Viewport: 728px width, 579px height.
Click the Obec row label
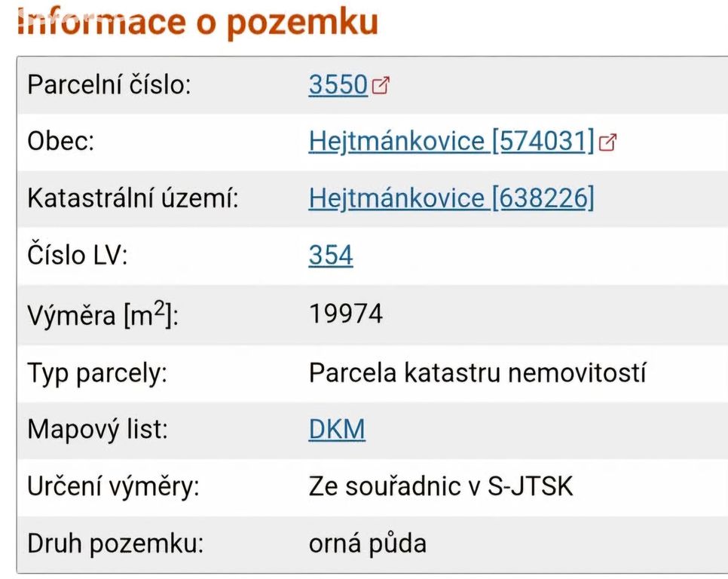pos(61,141)
